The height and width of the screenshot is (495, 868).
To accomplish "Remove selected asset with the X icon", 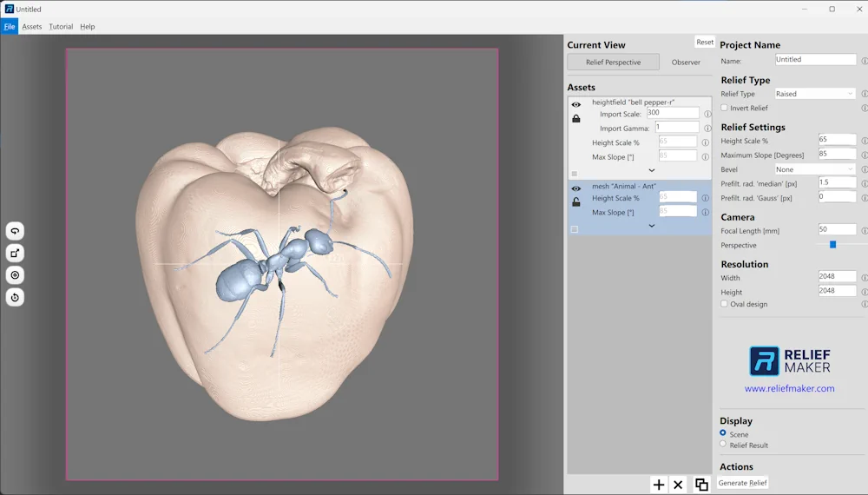I will 679,485.
